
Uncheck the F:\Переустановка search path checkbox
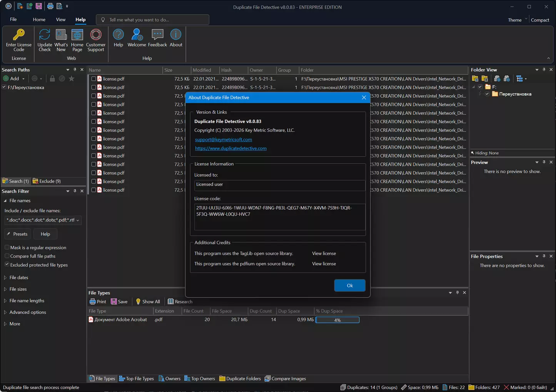4,87
